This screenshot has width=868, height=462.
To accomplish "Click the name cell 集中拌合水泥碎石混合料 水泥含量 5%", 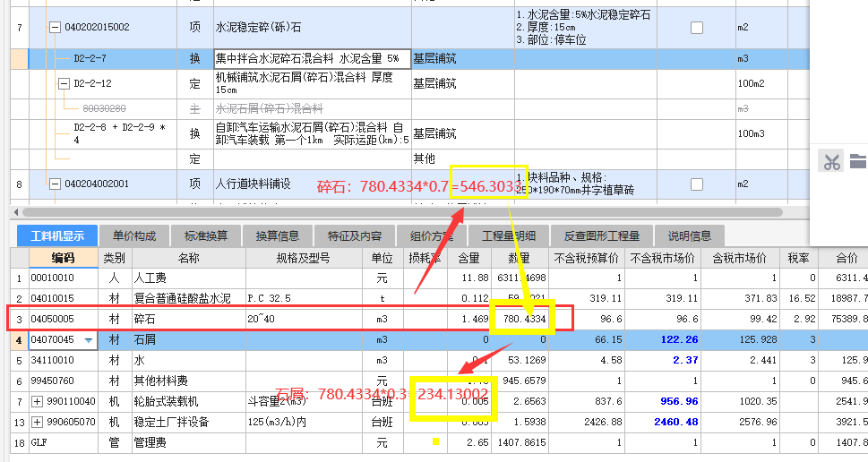I will pyautogui.click(x=313, y=59).
